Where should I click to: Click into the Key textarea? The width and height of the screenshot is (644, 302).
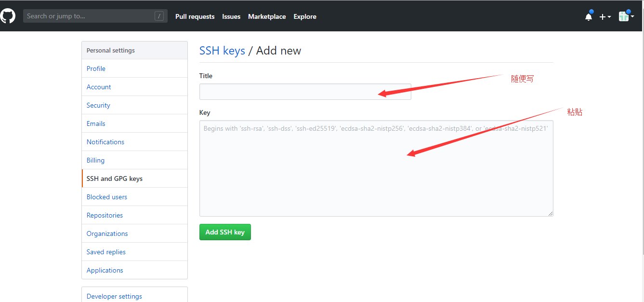pos(376,168)
